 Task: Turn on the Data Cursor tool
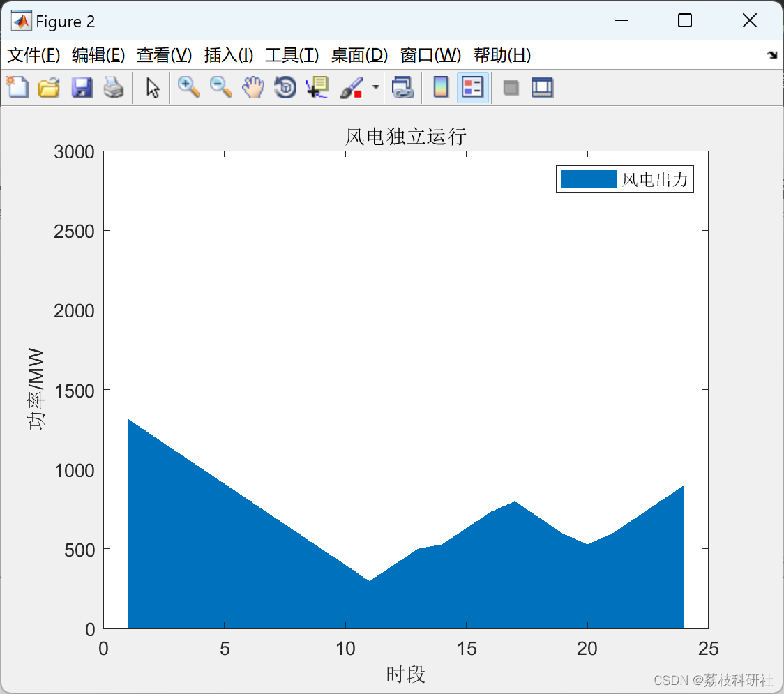(317, 87)
